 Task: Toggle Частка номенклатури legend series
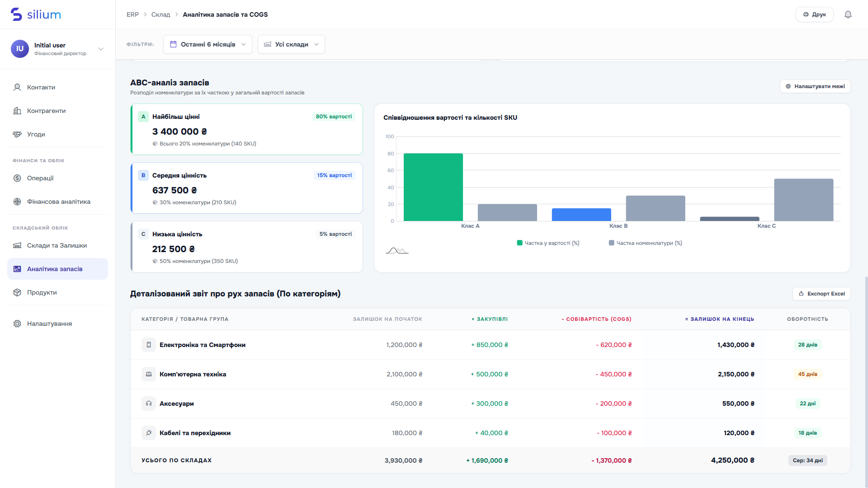(646, 243)
